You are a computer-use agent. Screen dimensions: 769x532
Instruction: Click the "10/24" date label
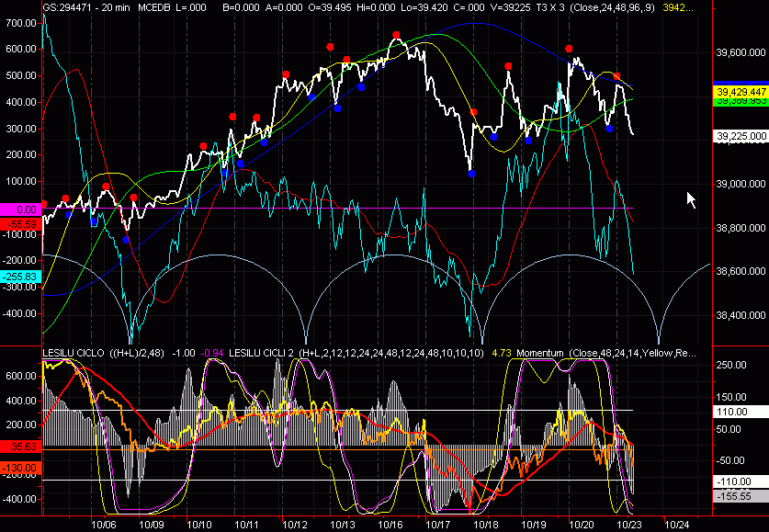tap(677, 525)
